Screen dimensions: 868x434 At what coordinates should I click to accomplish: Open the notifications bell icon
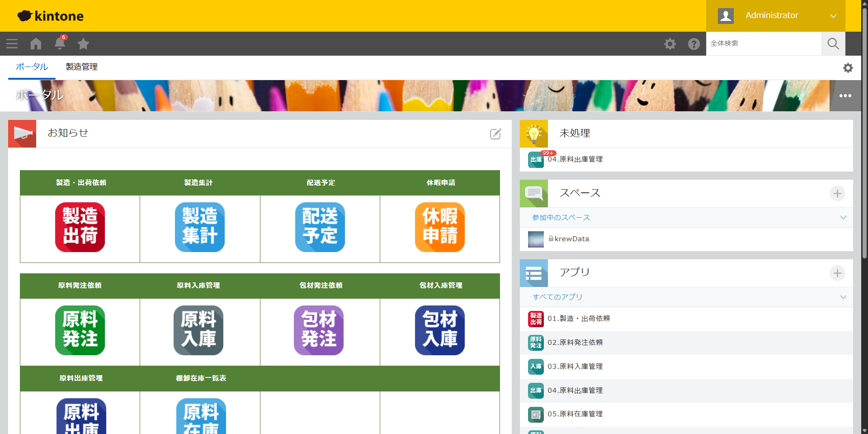[60, 44]
